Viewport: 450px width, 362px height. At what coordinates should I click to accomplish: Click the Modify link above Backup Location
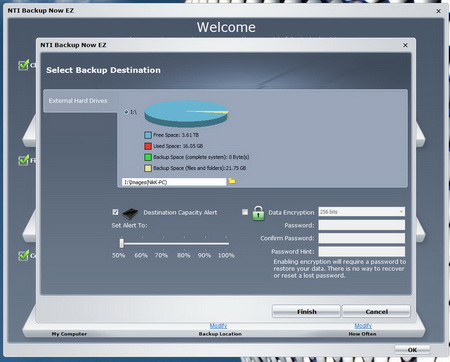click(218, 325)
